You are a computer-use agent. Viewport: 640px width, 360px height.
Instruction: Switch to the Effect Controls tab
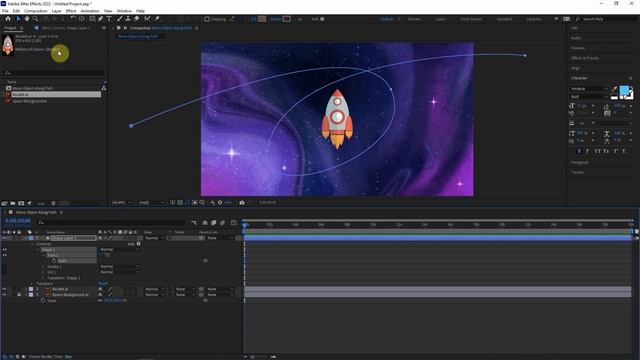click(66, 28)
